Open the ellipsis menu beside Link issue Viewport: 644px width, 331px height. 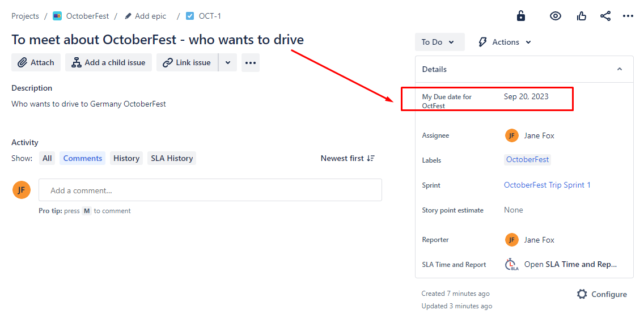(251, 62)
